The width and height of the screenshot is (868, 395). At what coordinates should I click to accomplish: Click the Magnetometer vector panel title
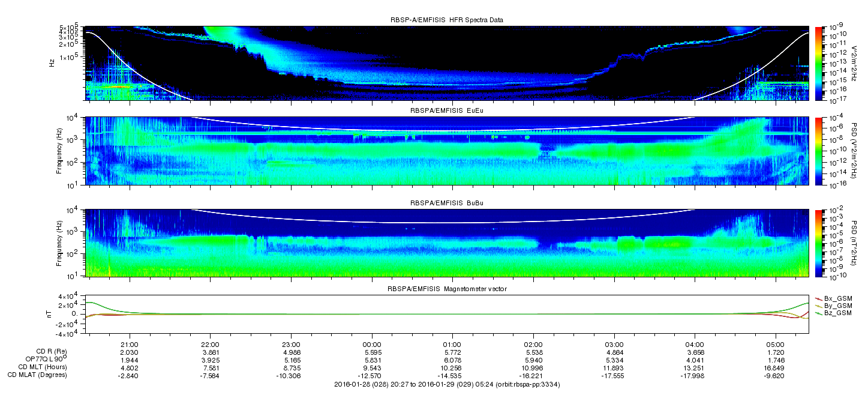[x=447, y=289]
